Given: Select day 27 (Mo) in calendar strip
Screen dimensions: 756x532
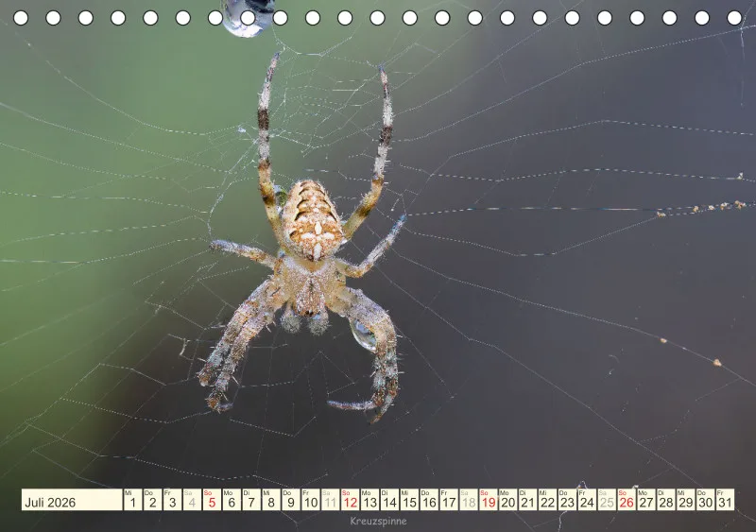Looking at the screenshot, I should pyautogui.click(x=646, y=500).
